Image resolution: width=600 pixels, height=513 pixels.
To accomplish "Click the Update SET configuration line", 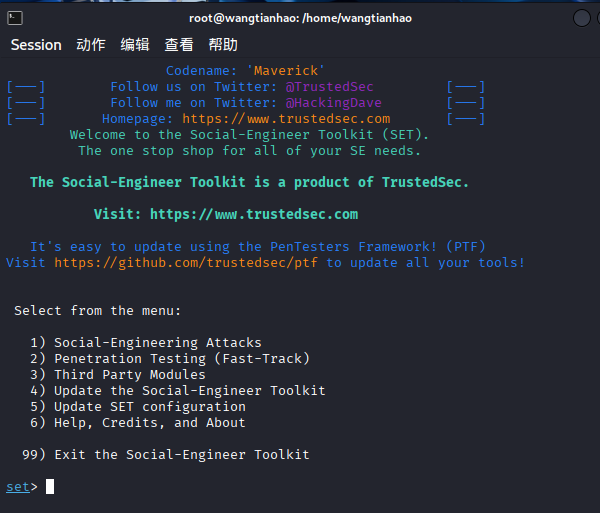I will pyautogui.click(x=149, y=407).
